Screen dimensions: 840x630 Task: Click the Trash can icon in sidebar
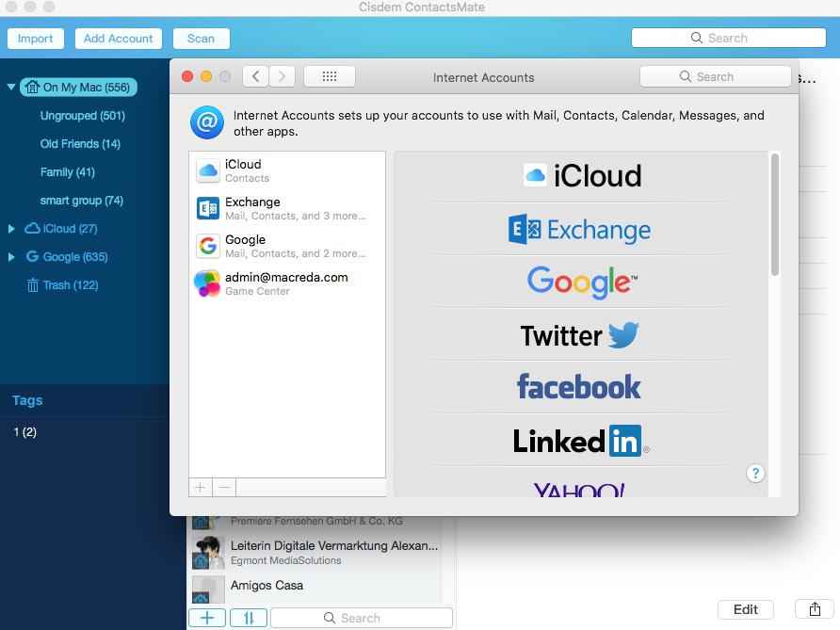(33, 285)
